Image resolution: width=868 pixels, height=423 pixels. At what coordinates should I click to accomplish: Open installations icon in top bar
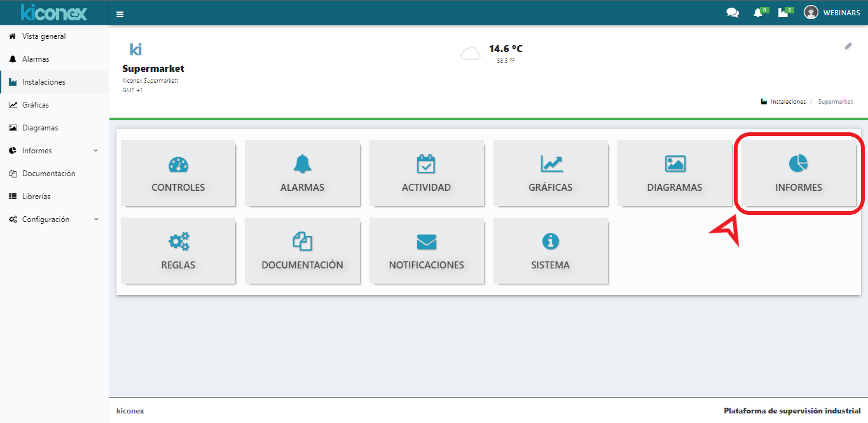783,13
